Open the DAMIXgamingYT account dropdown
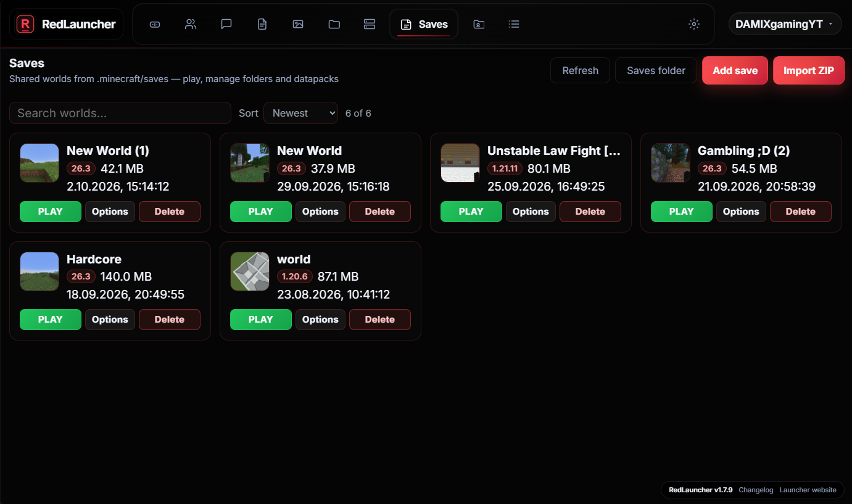This screenshot has height=504, width=852. [785, 24]
